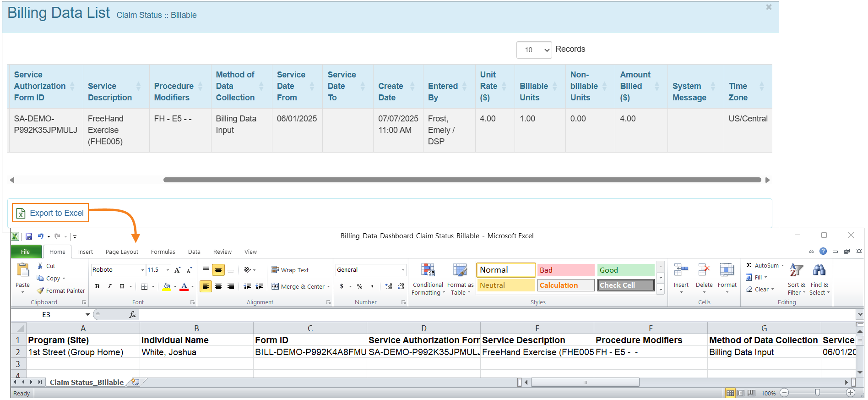Apply the Good cell style
The height and width of the screenshot is (400, 868).
(625, 270)
